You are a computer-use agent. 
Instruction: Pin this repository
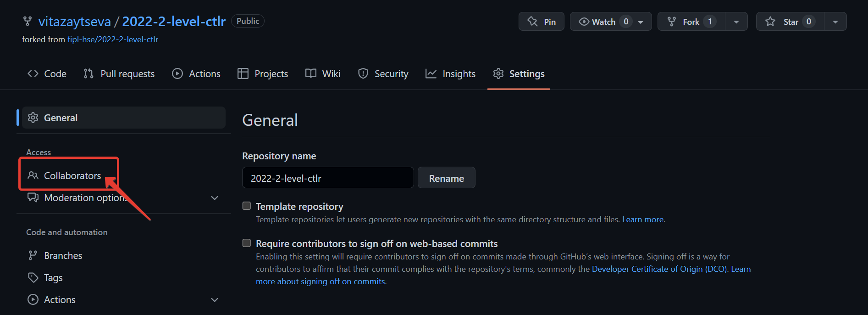click(x=542, y=22)
